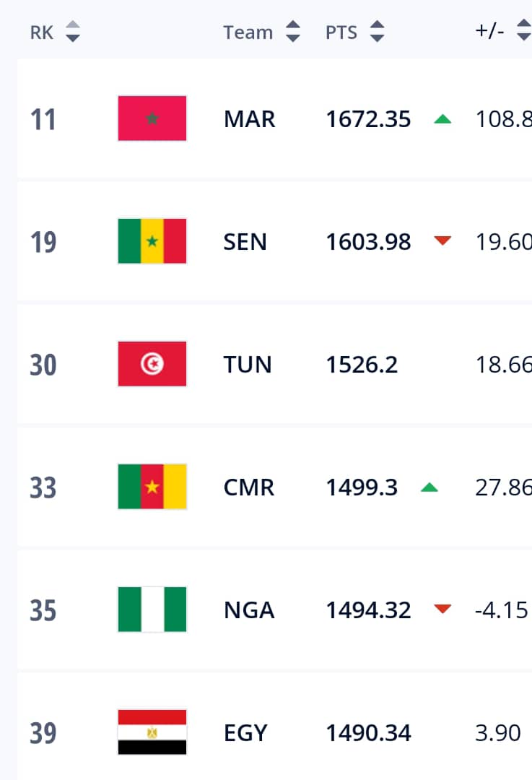Click the Nigeria flag icon

pyautogui.click(x=152, y=610)
